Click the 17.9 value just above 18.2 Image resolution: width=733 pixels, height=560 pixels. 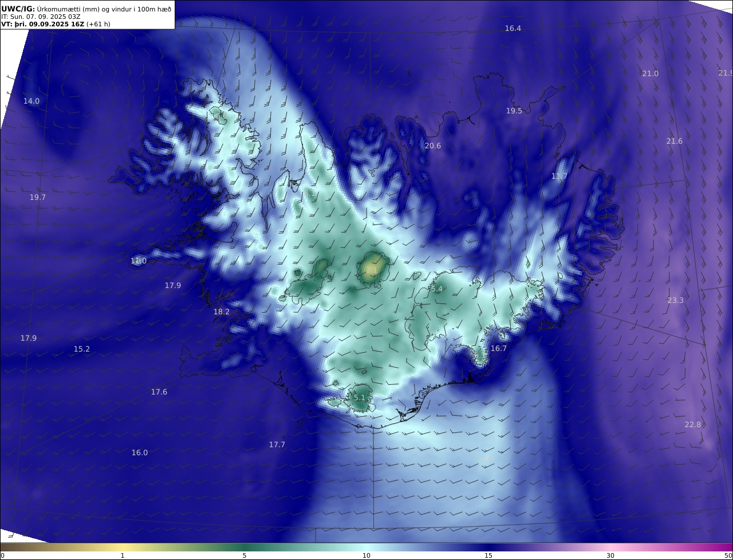coord(173,286)
